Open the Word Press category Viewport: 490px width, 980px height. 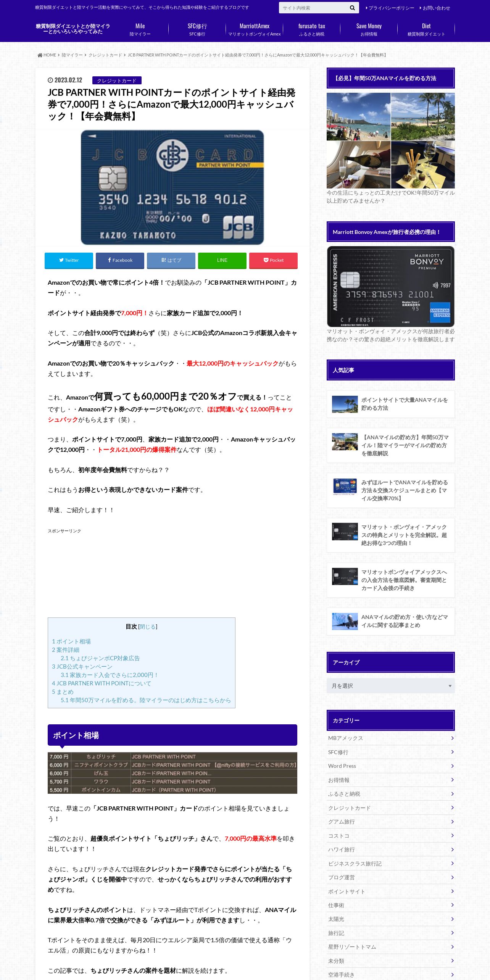(x=391, y=766)
